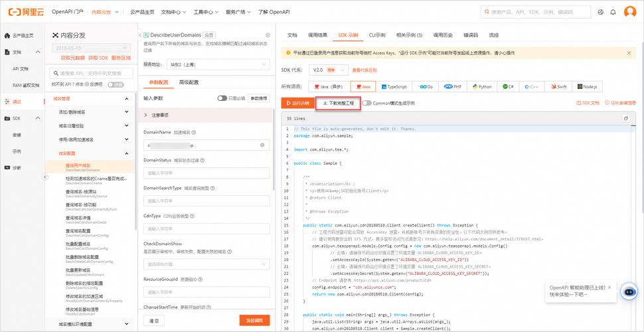The width and height of the screenshot is (644, 332).
Task: Clear the DomainName field with its X icon
Action: pyautogui.click(x=262, y=145)
